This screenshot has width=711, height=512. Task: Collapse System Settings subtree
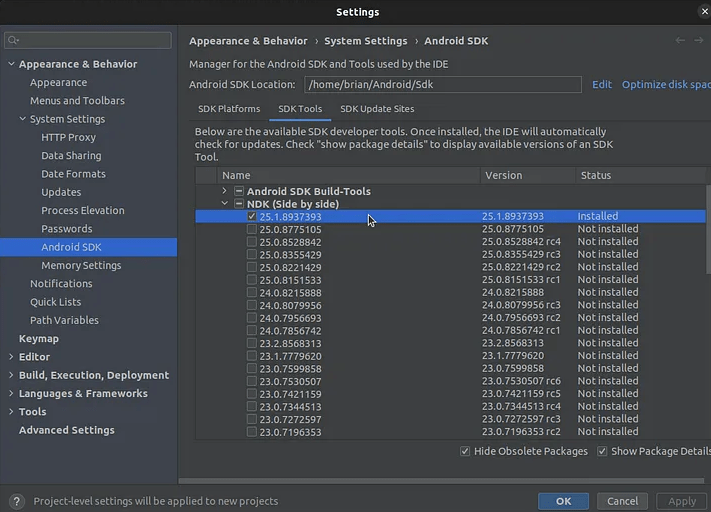[x=22, y=119]
